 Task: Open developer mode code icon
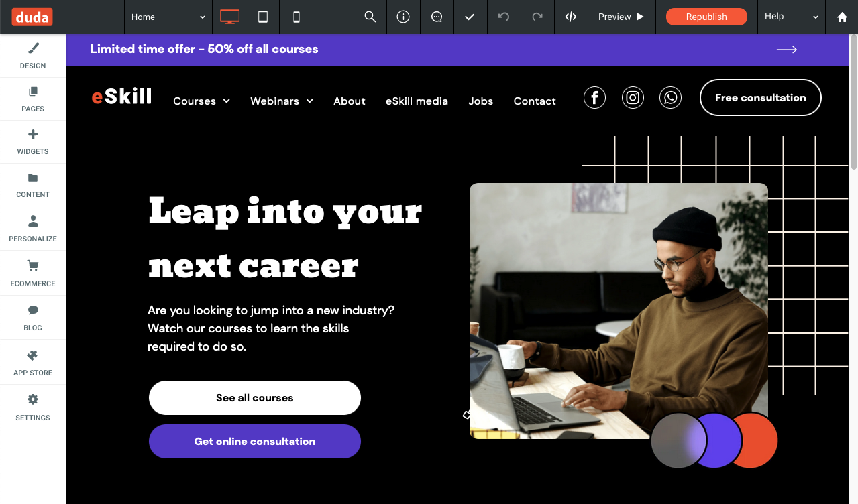coord(571,17)
